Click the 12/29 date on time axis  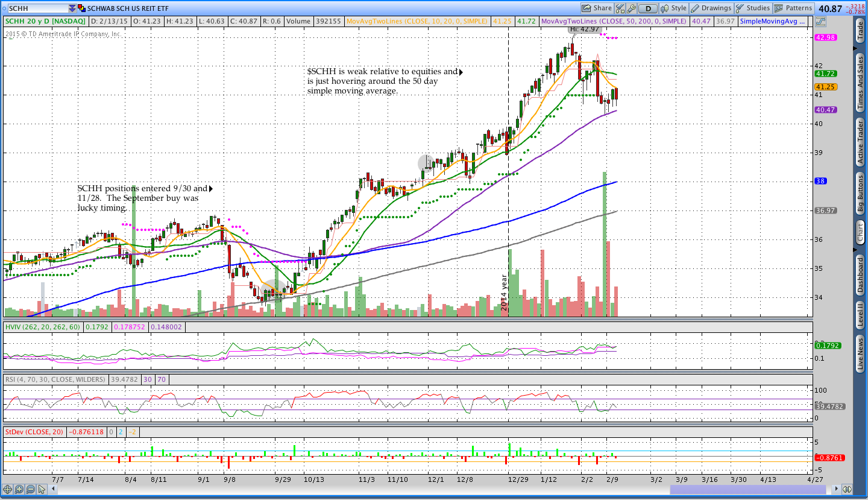click(519, 479)
